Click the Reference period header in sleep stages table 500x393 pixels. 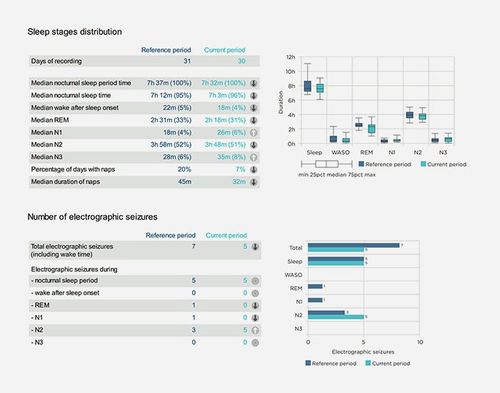tap(166, 50)
